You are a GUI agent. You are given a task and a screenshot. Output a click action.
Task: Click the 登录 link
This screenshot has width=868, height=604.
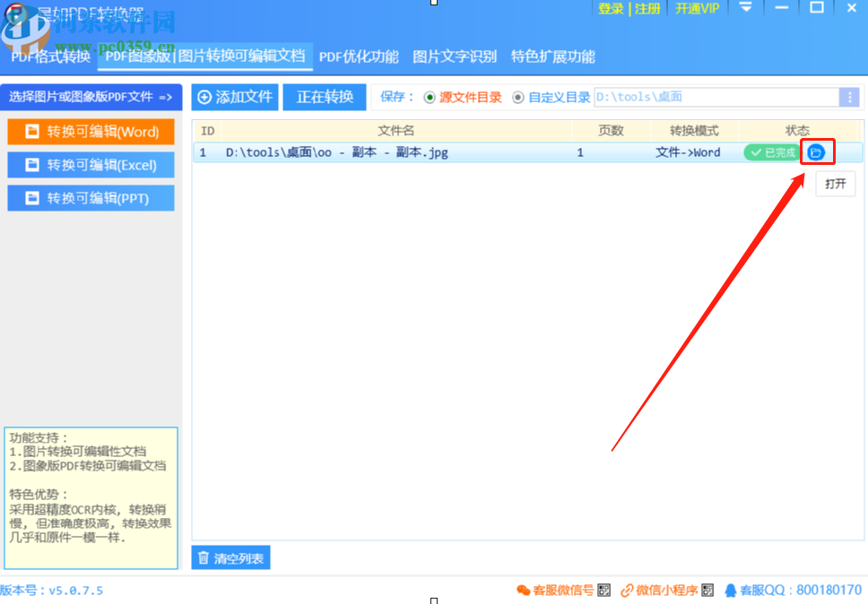610,9
